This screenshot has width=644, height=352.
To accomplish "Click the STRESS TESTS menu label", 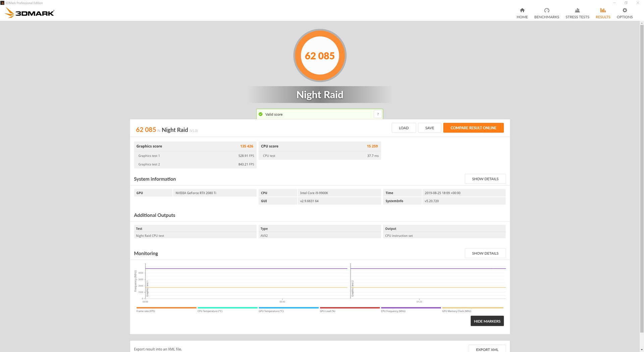I will click(577, 17).
